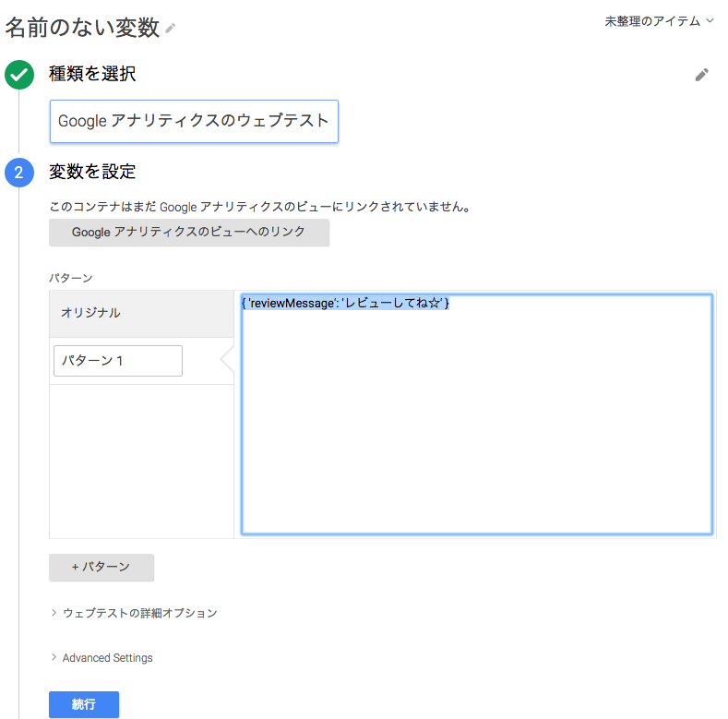Image resolution: width=728 pixels, height=719 pixels.
Task: Select the オリジナル pattern tab
Action: tap(141, 314)
